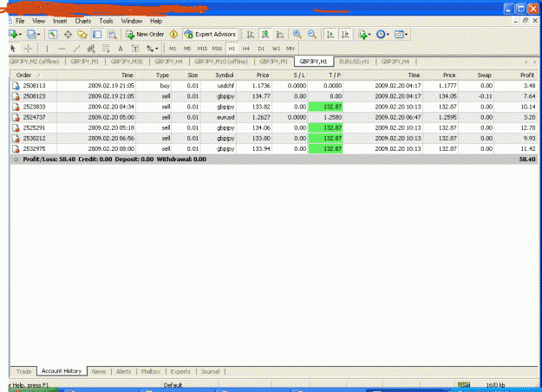This screenshot has height=392, width=542.
Task: Select the Vertical Line drawing tool
Action: coord(47,49)
